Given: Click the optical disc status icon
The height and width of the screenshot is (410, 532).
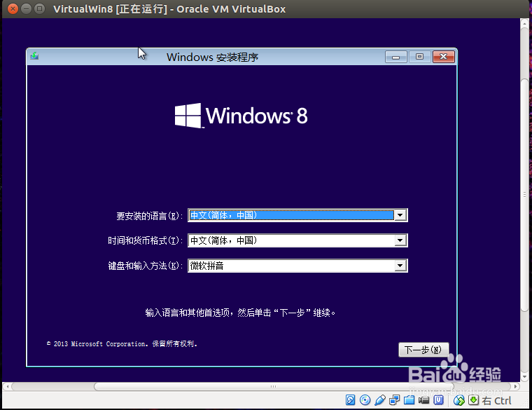Looking at the screenshot, I should point(365,400).
